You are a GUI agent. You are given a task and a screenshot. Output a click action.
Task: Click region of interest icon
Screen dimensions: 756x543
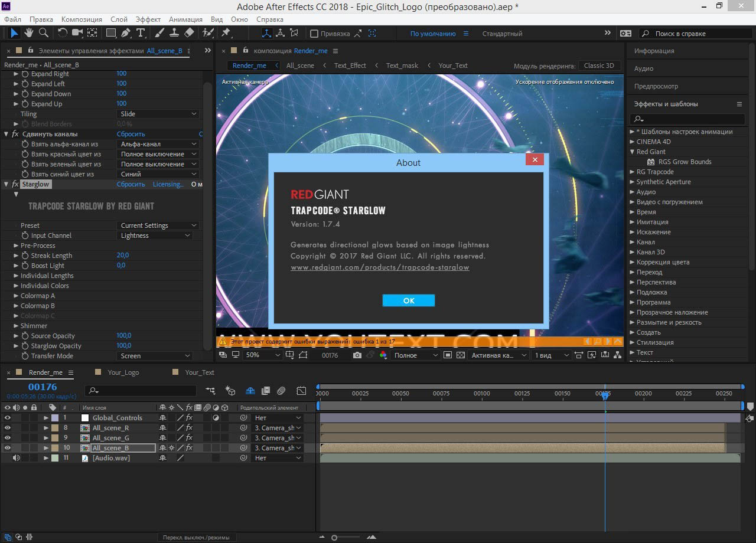click(447, 355)
